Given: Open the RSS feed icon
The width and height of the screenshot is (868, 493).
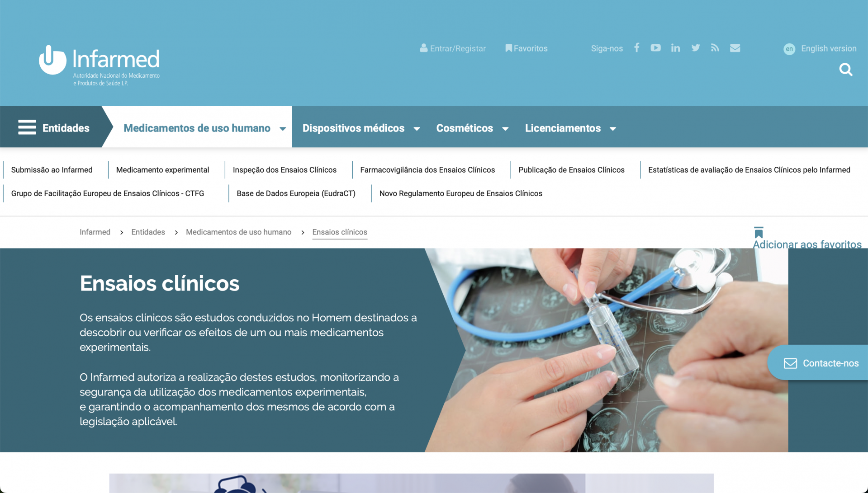Looking at the screenshot, I should click(715, 48).
